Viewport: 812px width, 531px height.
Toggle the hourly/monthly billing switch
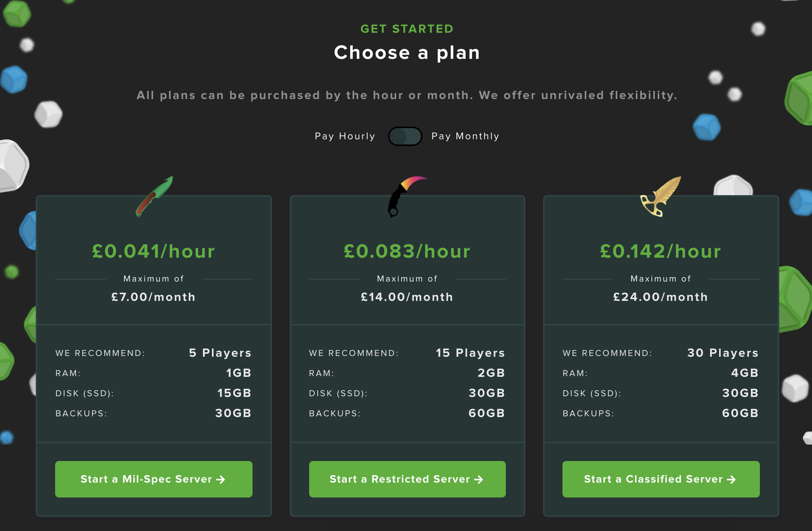coord(405,136)
